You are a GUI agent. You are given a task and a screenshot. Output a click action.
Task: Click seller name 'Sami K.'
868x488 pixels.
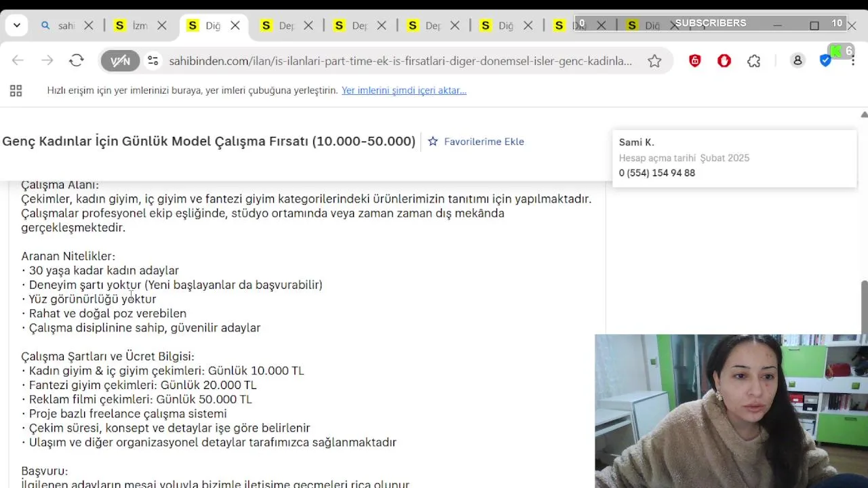coord(636,142)
